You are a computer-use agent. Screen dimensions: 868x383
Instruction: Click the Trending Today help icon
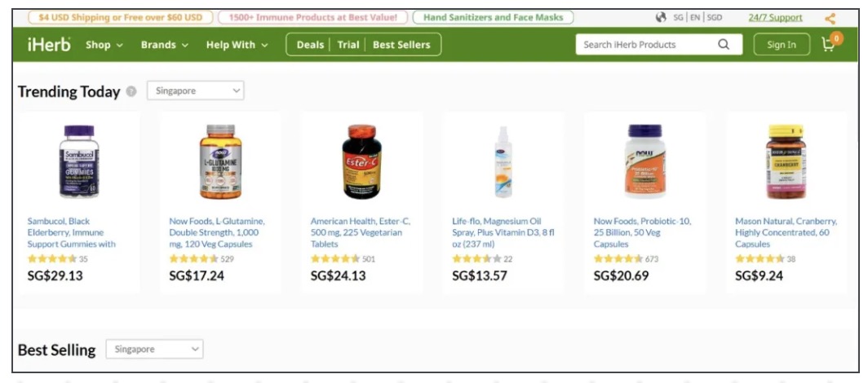[x=131, y=92]
